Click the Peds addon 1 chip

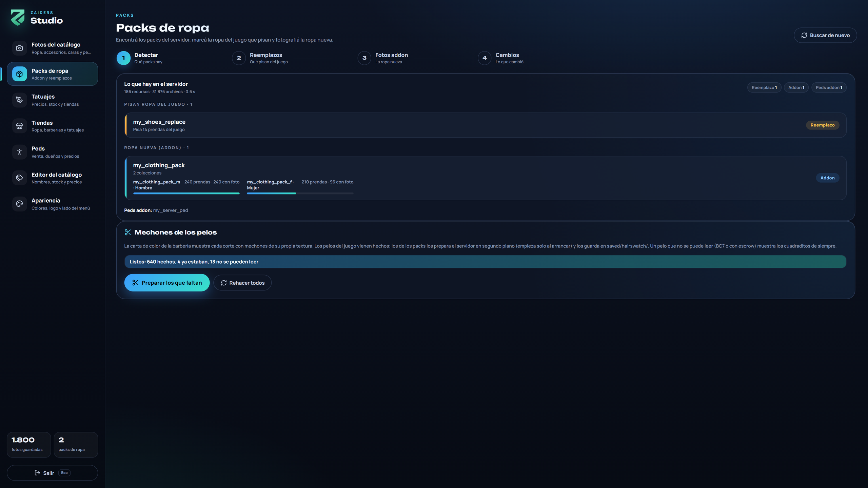coord(829,87)
